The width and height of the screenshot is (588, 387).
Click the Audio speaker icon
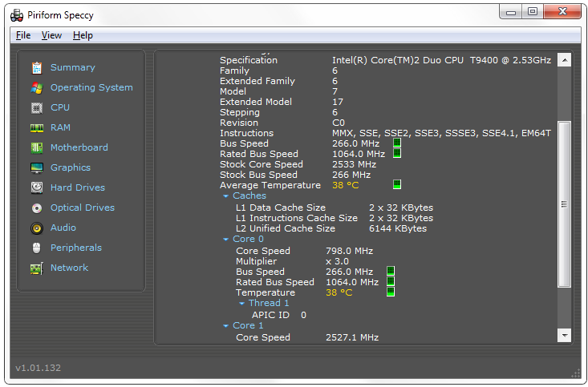[x=37, y=228]
